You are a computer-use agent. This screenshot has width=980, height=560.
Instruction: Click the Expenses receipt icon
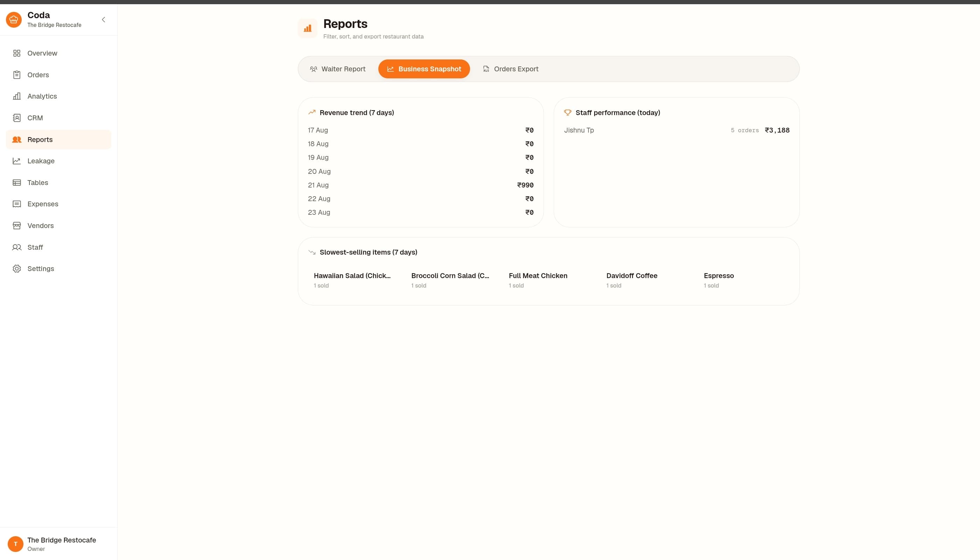click(16, 204)
